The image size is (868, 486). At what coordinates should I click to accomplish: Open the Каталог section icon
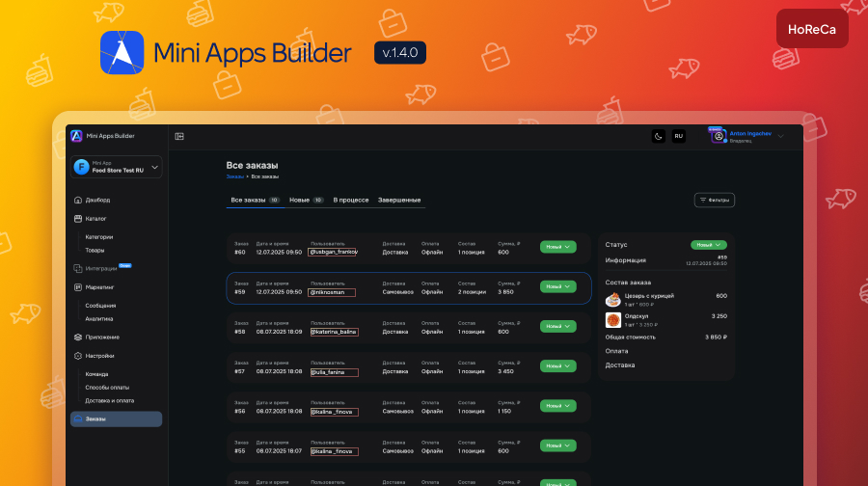77,219
